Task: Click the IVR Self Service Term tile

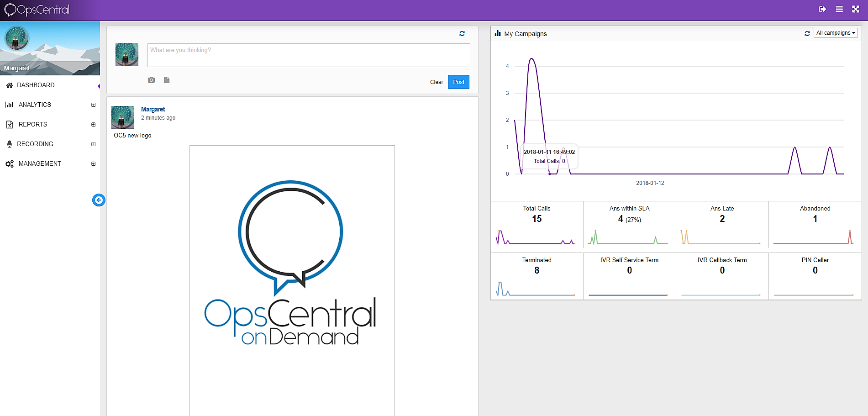Action: pyautogui.click(x=630, y=276)
